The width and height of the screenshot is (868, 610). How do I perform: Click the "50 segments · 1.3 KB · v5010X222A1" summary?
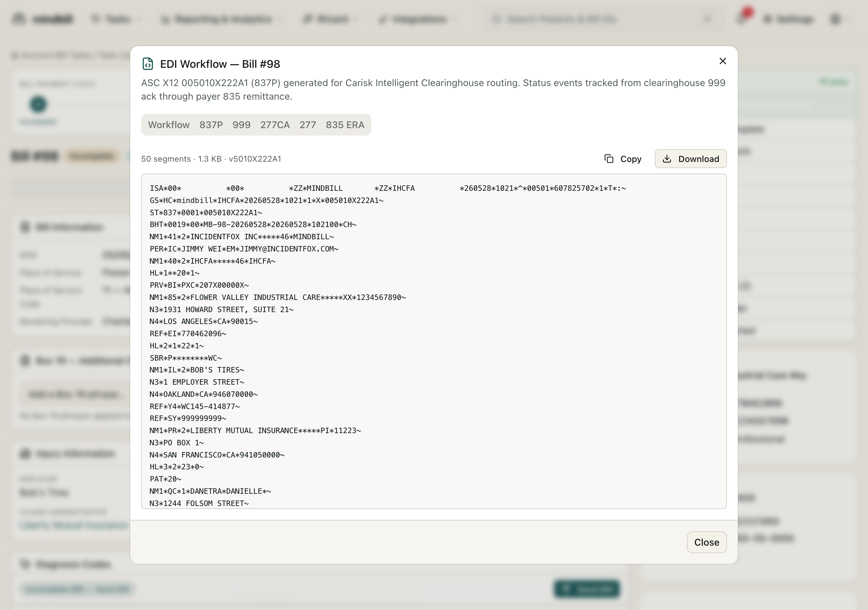click(211, 159)
